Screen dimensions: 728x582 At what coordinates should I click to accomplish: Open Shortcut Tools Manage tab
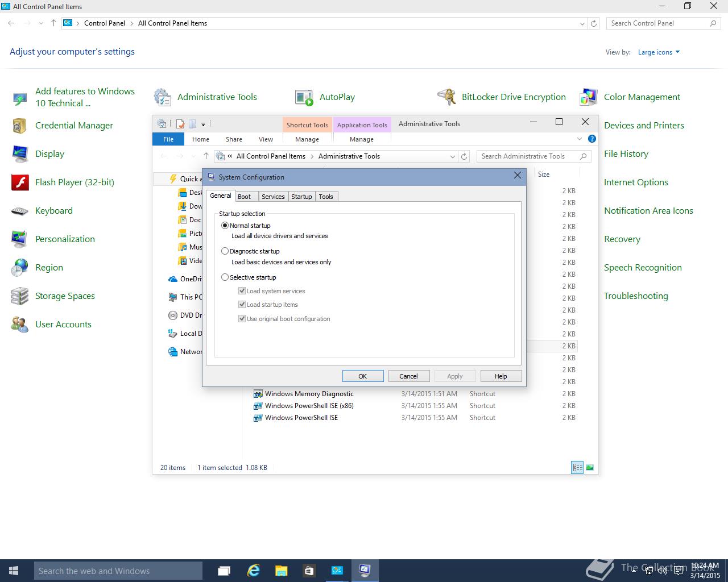click(x=307, y=139)
